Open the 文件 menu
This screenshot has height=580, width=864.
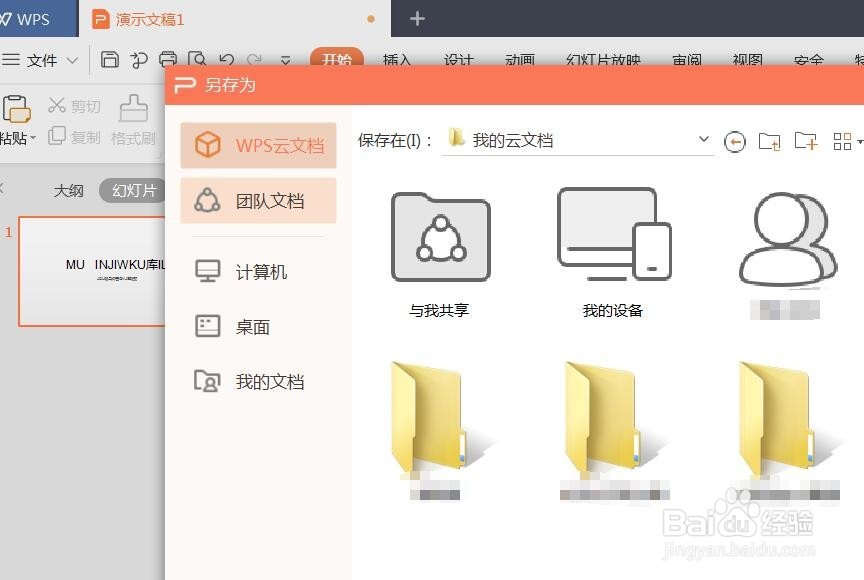pyautogui.click(x=42, y=59)
